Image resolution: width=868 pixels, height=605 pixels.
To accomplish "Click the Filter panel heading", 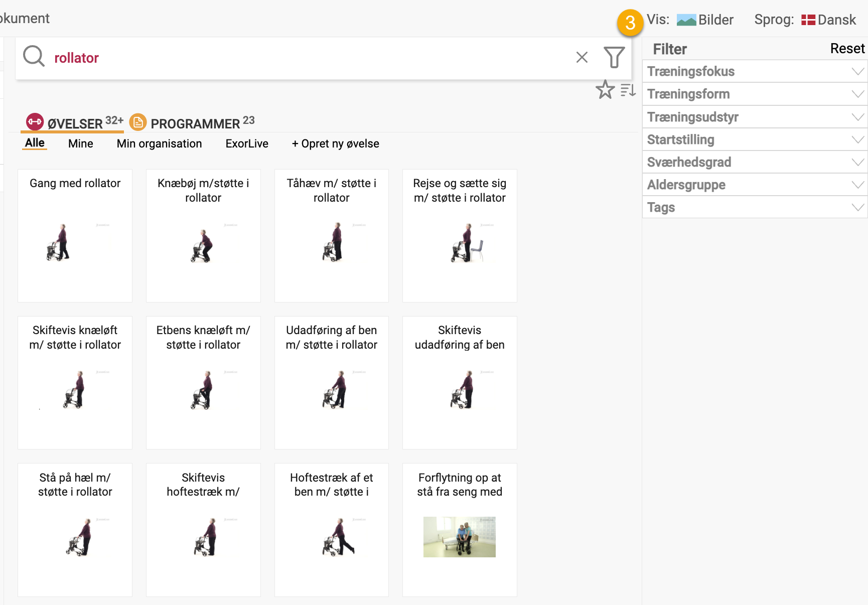I will coord(670,49).
